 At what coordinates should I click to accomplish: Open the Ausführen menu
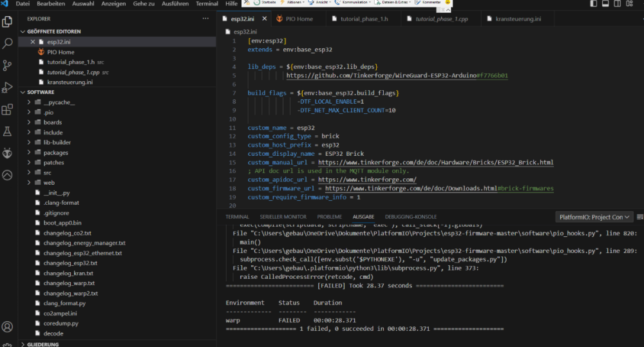tap(175, 4)
